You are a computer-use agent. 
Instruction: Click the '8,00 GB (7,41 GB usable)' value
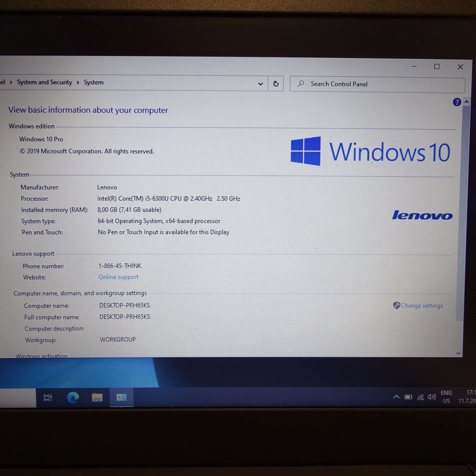point(129,210)
